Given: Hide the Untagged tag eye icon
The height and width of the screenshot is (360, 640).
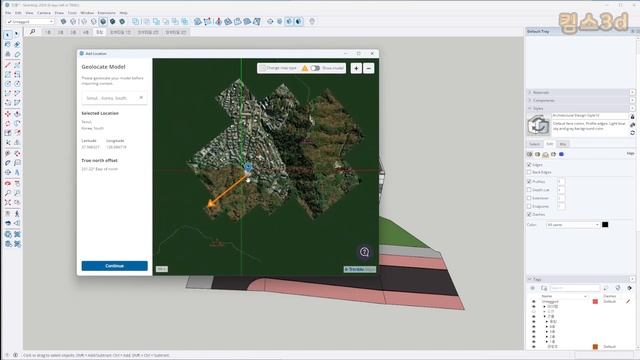Looking at the screenshot, I should pyautogui.click(x=533, y=301).
